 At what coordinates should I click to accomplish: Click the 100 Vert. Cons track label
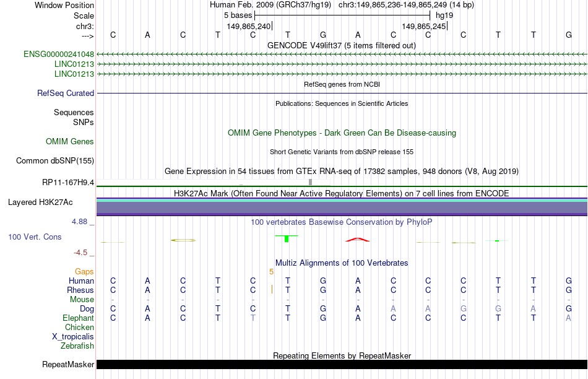(x=35, y=237)
